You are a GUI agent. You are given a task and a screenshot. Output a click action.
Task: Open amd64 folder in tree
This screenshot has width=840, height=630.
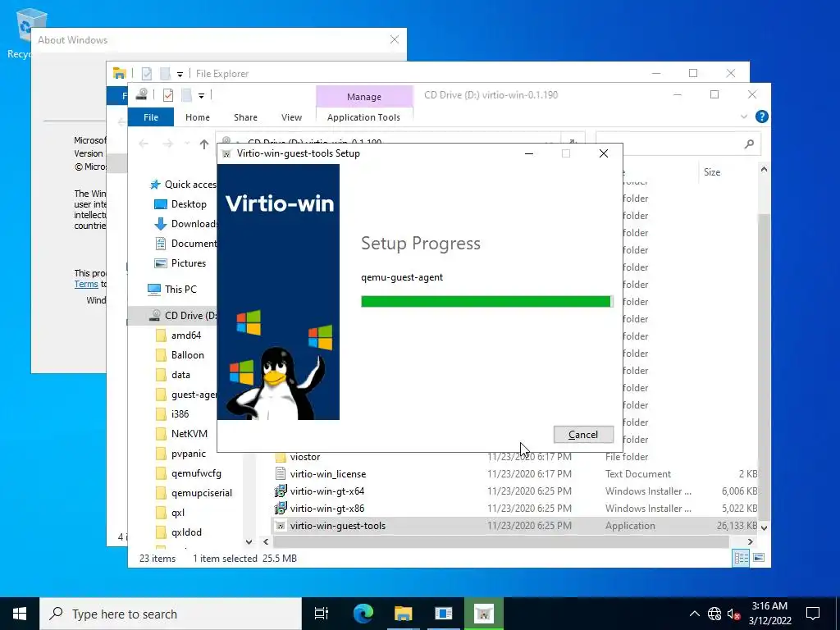(178, 336)
